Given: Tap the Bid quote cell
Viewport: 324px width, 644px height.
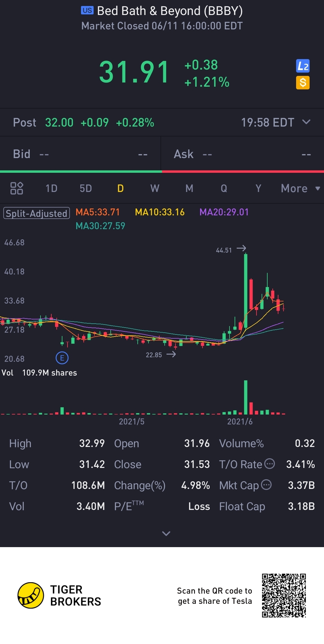Looking at the screenshot, I should click(80, 154).
